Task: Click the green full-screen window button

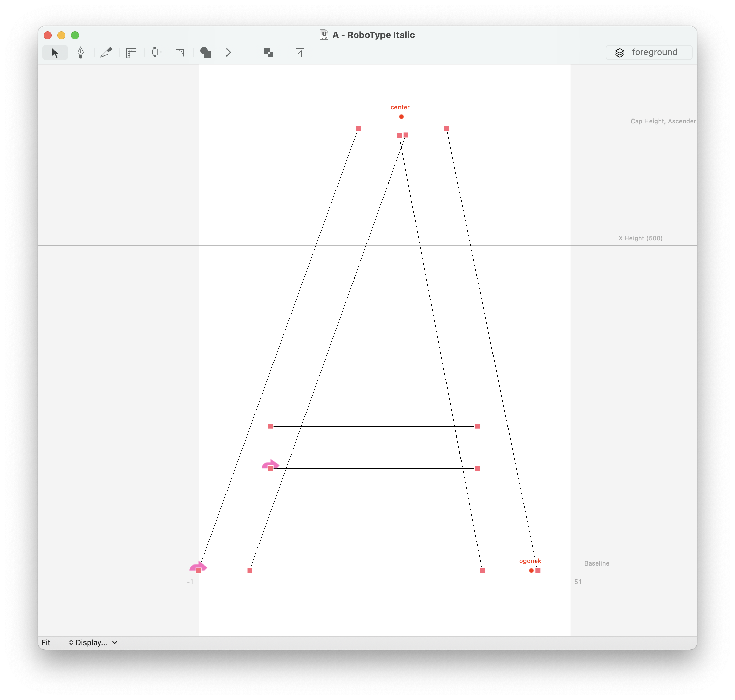Action: coord(75,35)
